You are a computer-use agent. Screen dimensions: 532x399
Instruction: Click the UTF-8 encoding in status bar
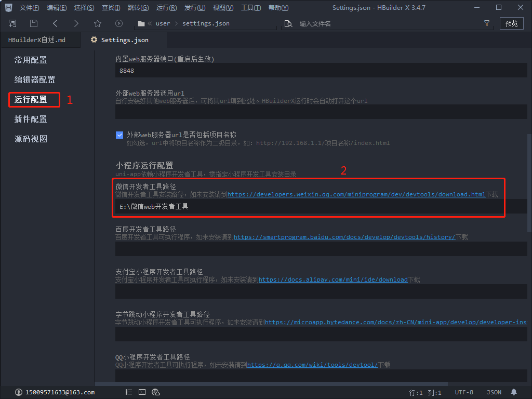(x=464, y=392)
